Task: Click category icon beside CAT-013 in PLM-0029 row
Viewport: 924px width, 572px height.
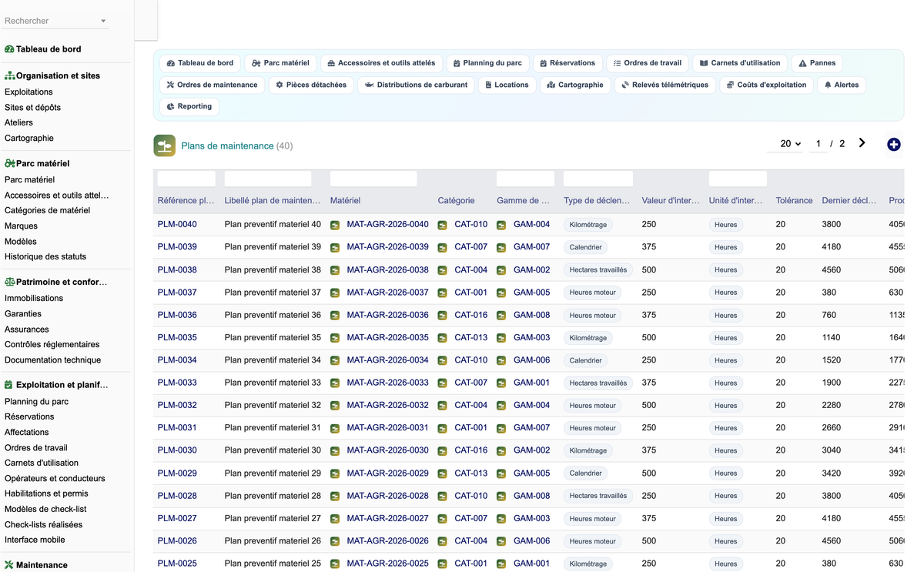Action: coord(443,473)
